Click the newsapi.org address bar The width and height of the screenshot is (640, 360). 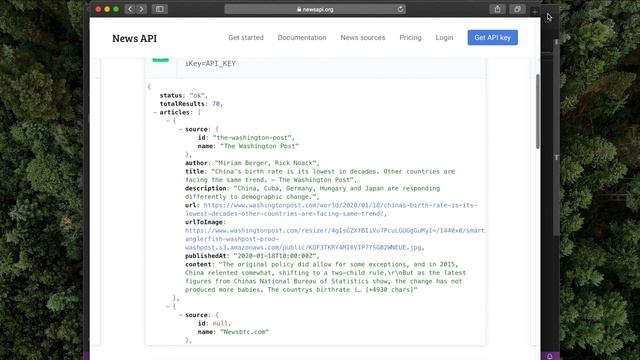(x=315, y=9)
